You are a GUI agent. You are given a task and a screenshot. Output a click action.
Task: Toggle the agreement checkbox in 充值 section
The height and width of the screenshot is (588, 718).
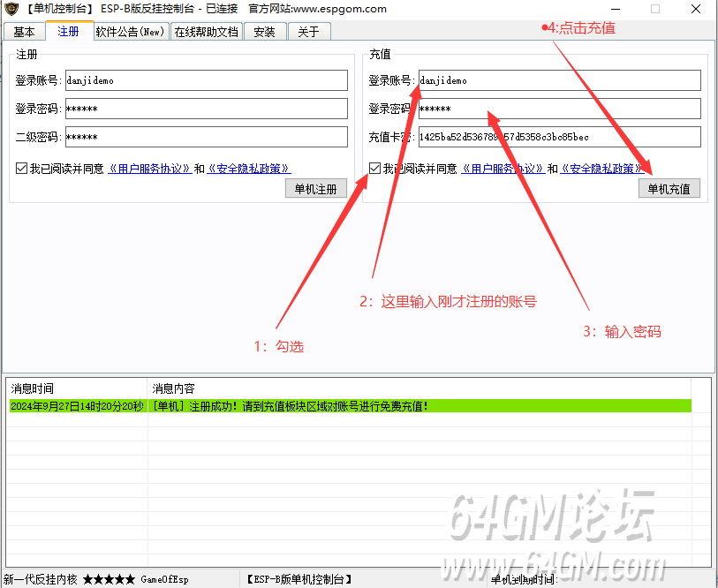[x=374, y=169]
